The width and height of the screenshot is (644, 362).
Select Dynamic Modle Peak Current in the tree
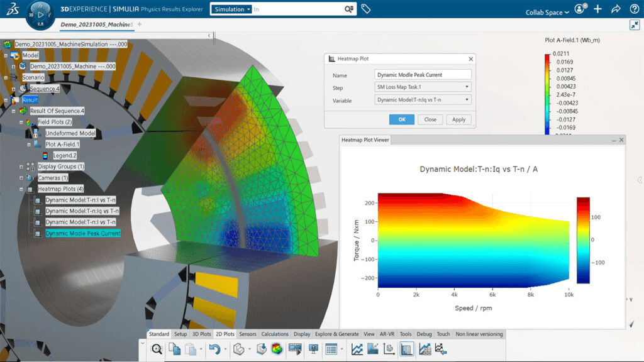coord(82,233)
